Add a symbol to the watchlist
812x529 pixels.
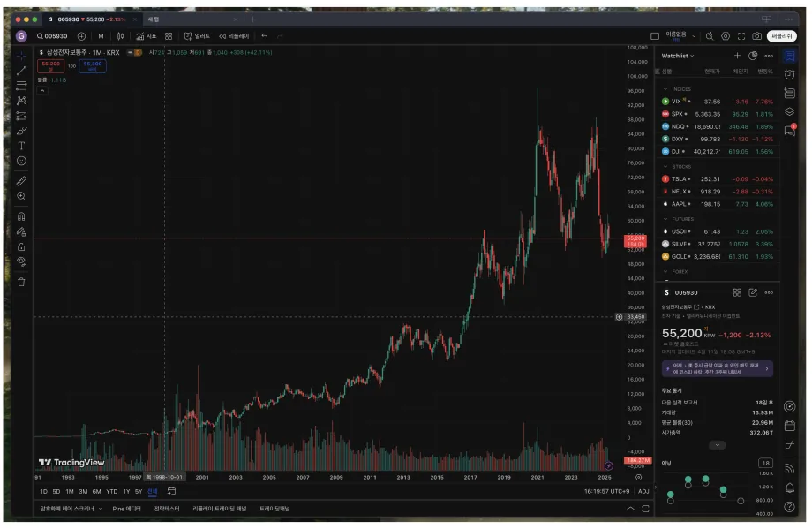737,56
